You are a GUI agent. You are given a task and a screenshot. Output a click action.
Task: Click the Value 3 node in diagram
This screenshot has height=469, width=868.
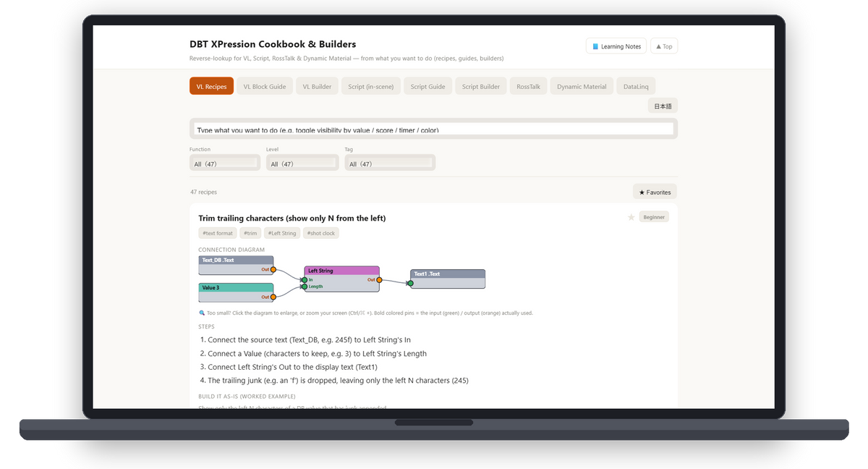(236, 292)
